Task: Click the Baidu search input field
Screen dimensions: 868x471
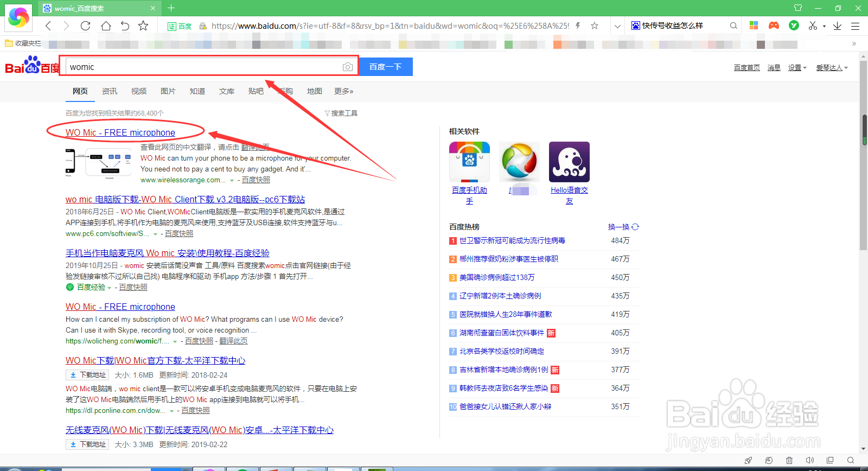Action: coord(203,67)
